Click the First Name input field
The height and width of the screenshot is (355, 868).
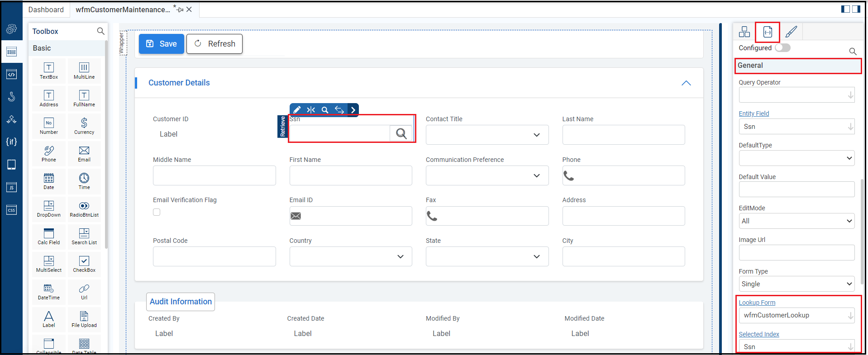point(351,175)
